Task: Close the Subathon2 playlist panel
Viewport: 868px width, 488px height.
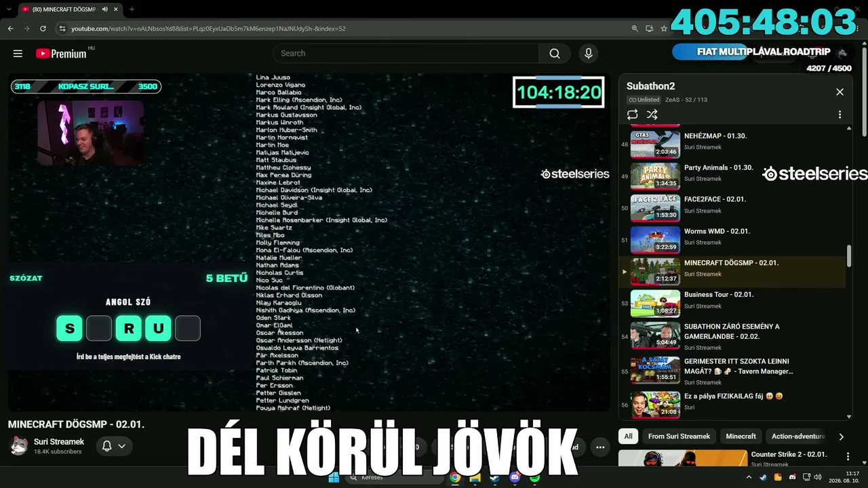Action: click(840, 92)
